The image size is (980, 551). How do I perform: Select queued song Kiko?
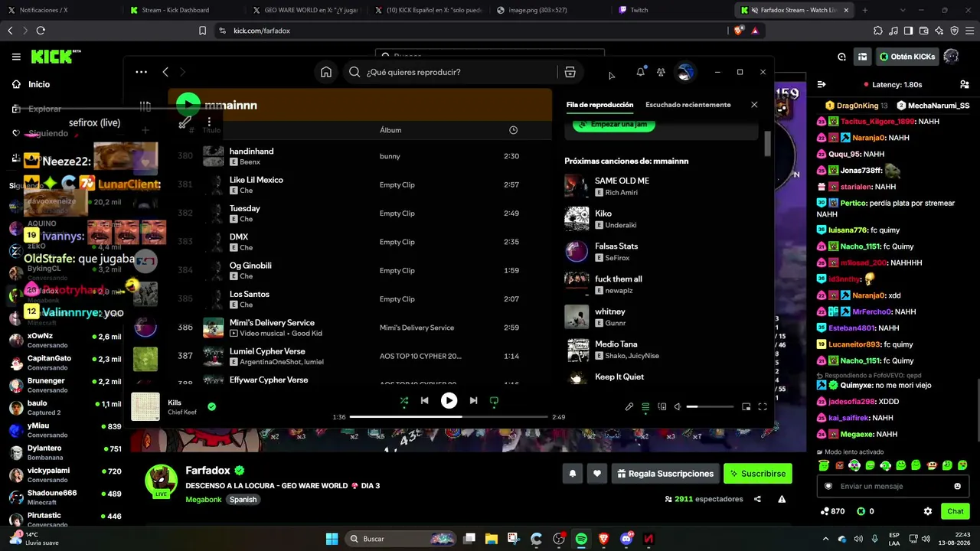coord(661,219)
